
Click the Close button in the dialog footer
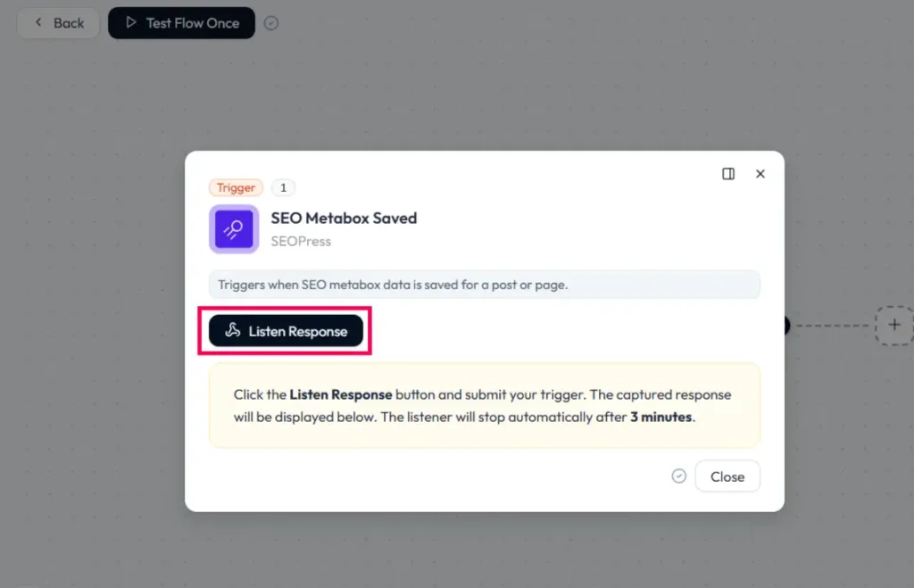coord(727,476)
